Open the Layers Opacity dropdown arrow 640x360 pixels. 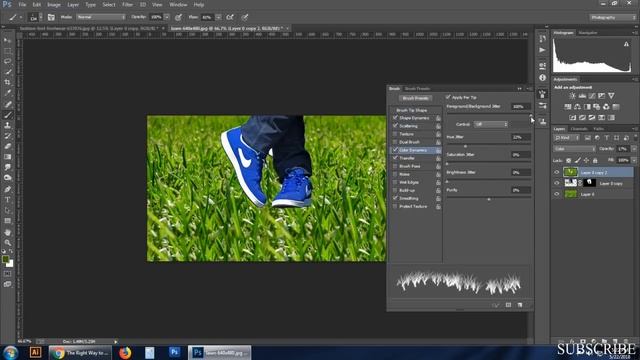click(x=634, y=149)
